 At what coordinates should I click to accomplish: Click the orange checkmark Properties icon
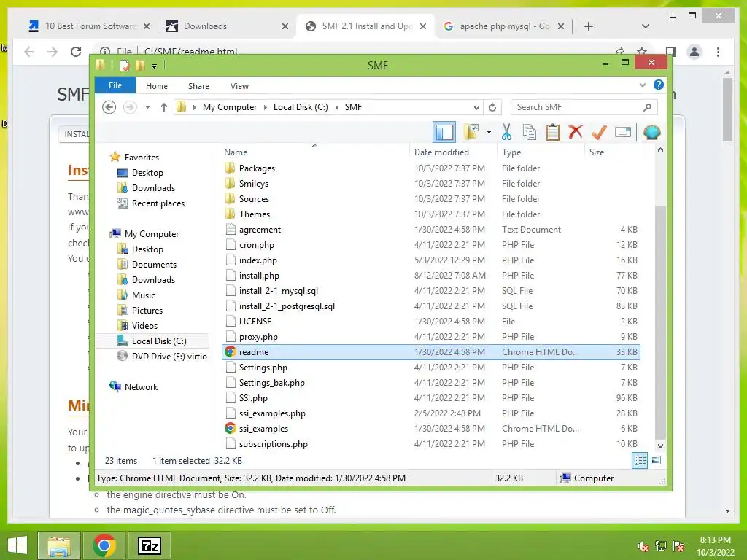pos(599,133)
